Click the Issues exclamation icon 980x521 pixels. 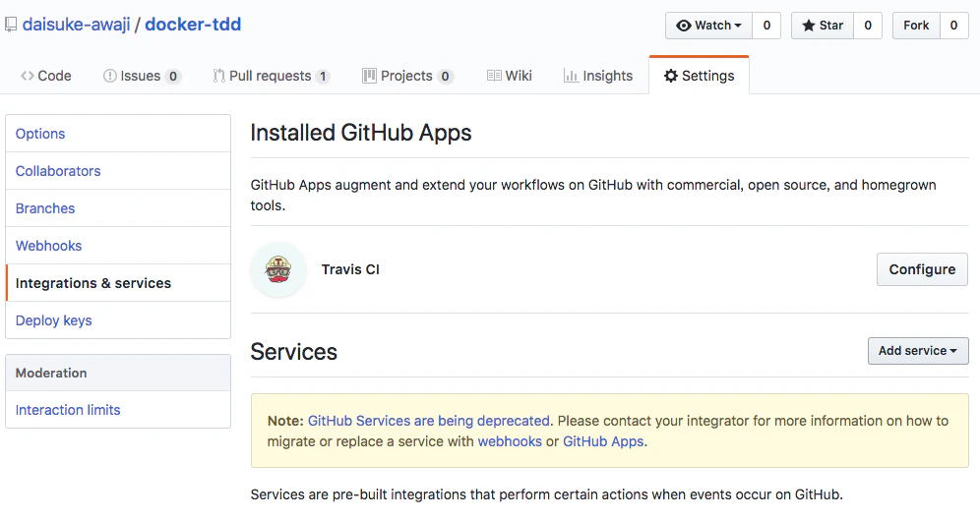coord(110,76)
